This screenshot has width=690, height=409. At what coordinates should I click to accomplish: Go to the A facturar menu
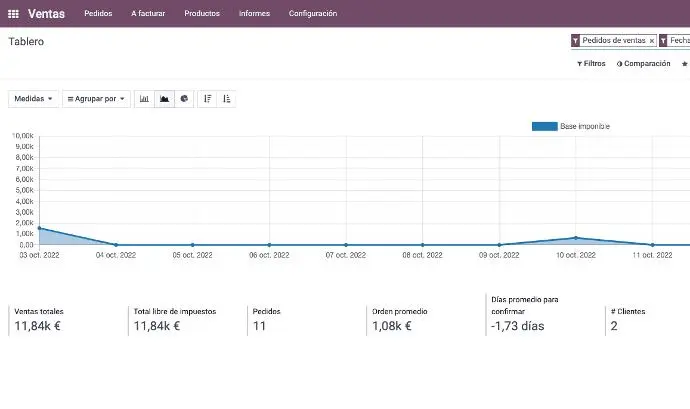click(x=148, y=14)
